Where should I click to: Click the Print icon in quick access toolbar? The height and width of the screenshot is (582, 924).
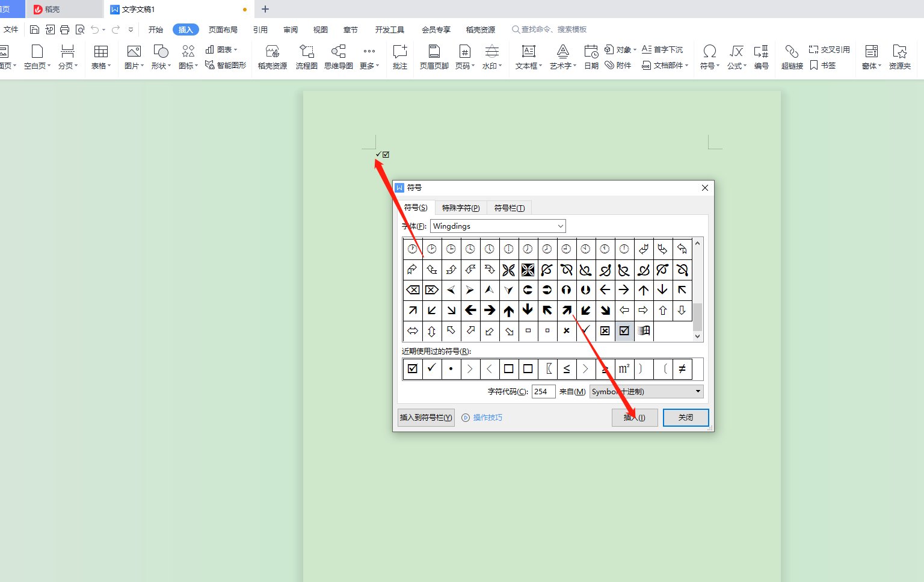(64, 29)
